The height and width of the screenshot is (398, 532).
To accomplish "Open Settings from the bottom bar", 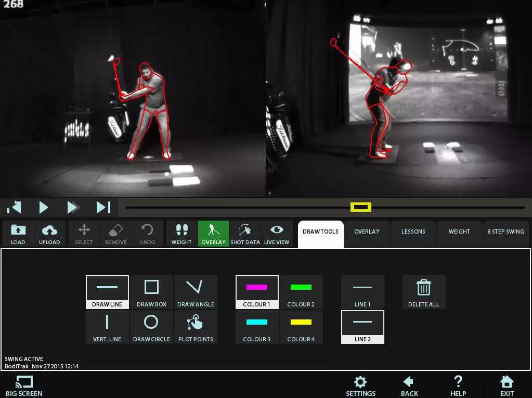I will [x=360, y=386].
